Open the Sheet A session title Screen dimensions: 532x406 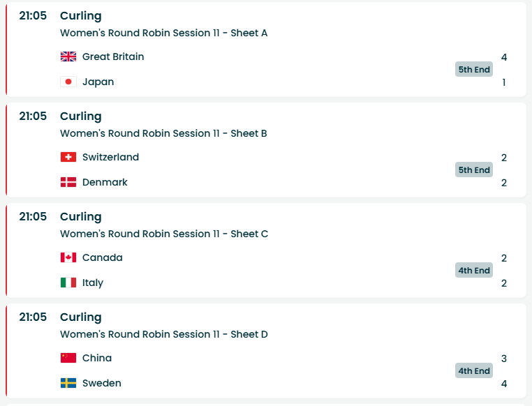163,33
